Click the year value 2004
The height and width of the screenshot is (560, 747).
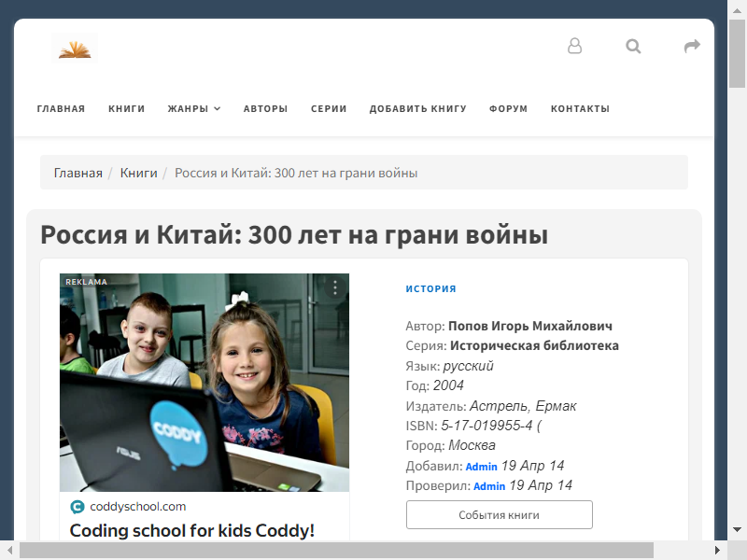tap(448, 385)
